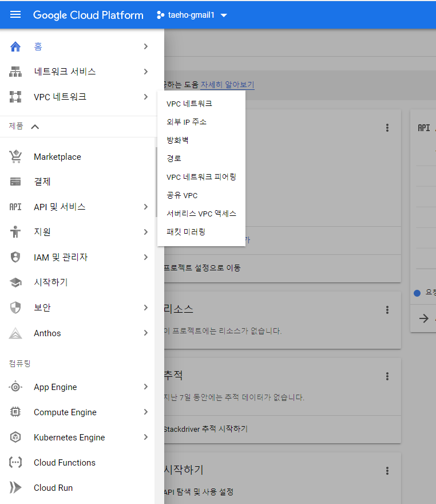Viewport: 436px width, 504px height.
Task: Open 시작하기 from the sidebar
Action: 77,282
